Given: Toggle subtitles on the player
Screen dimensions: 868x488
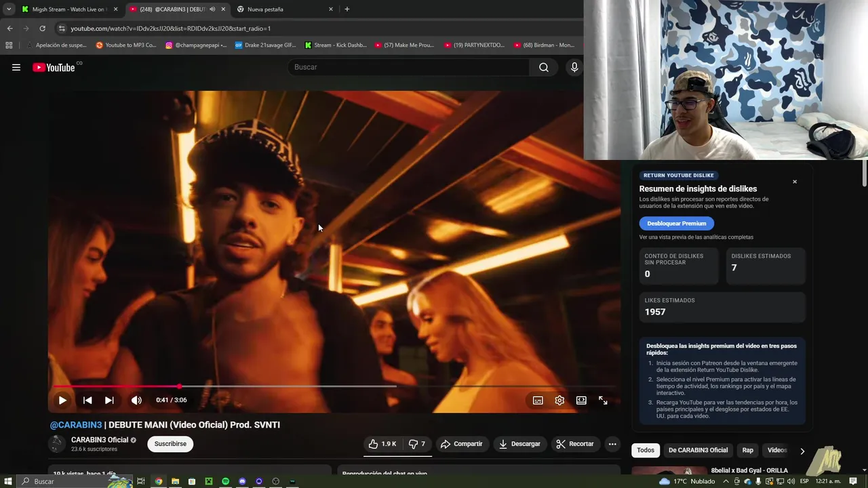Looking at the screenshot, I should [x=538, y=401].
